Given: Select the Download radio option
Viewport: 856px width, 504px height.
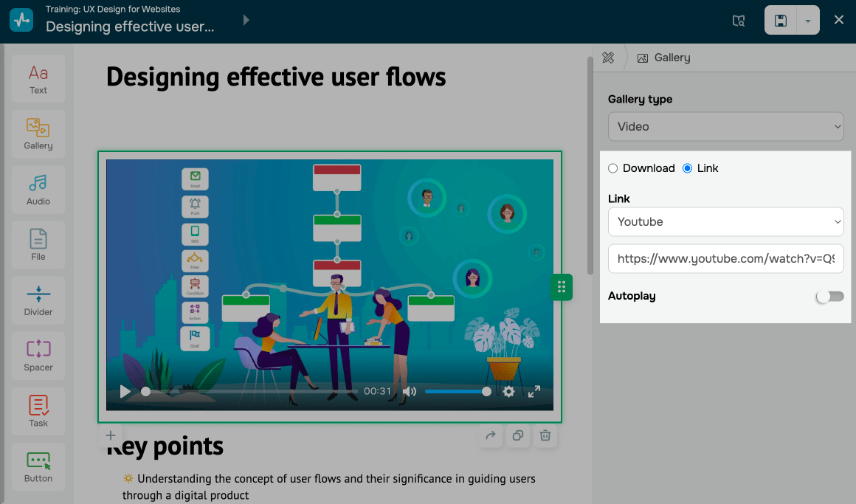Looking at the screenshot, I should point(613,168).
